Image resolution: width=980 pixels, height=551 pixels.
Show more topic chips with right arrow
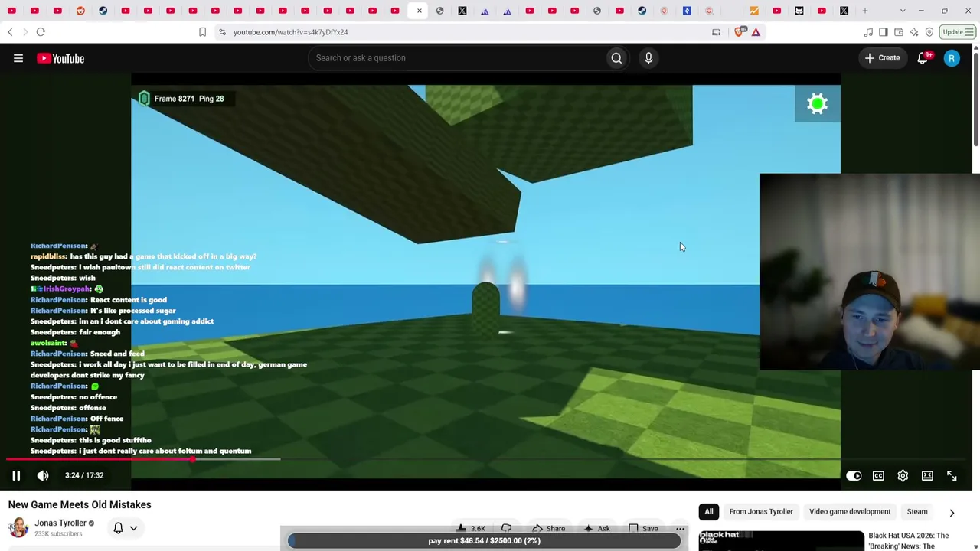[x=952, y=512]
